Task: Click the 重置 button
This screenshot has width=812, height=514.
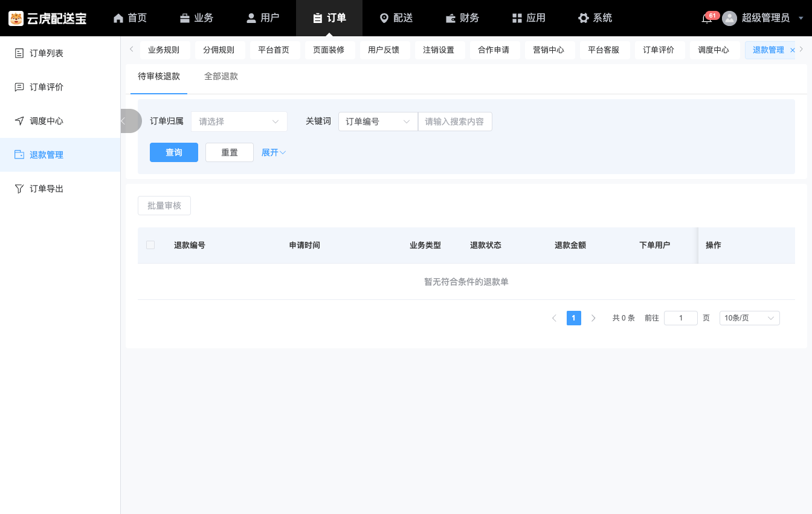Action: coord(230,152)
